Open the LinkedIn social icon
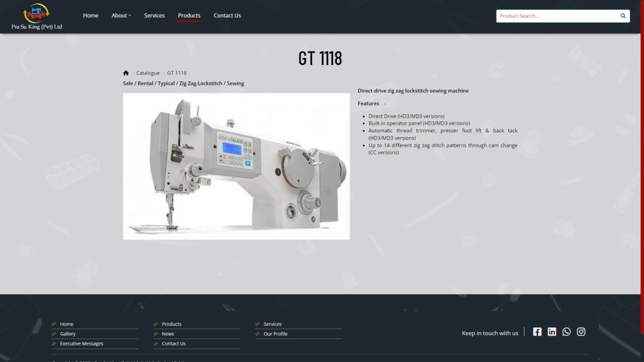This screenshot has width=644, height=362. coord(551,332)
